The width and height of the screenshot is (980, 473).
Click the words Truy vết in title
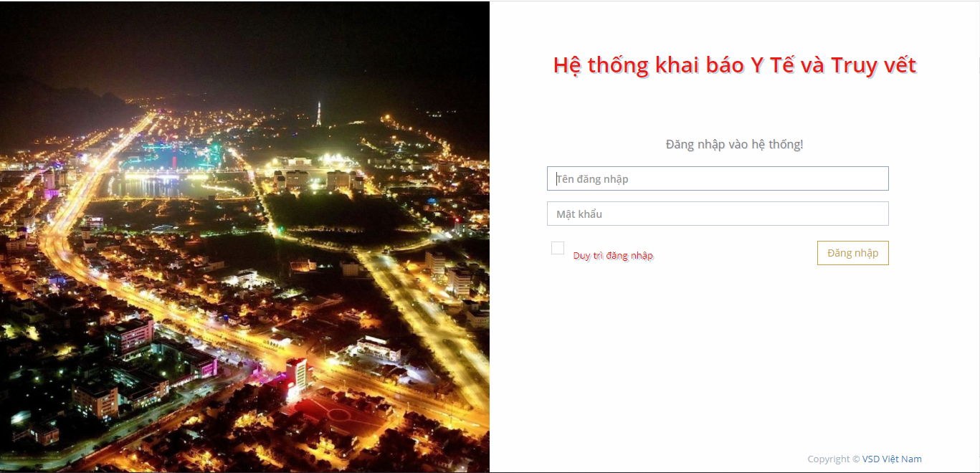click(x=874, y=65)
